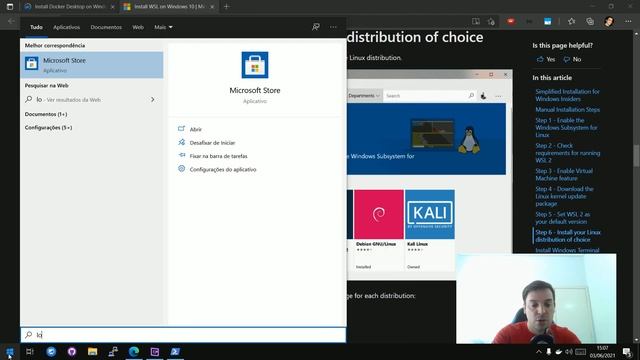This screenshot has width=640, height=360.
Task: Go to Step 5 Set WSL 2 default link
Action: pyautogui.click(x=562, y=218)
